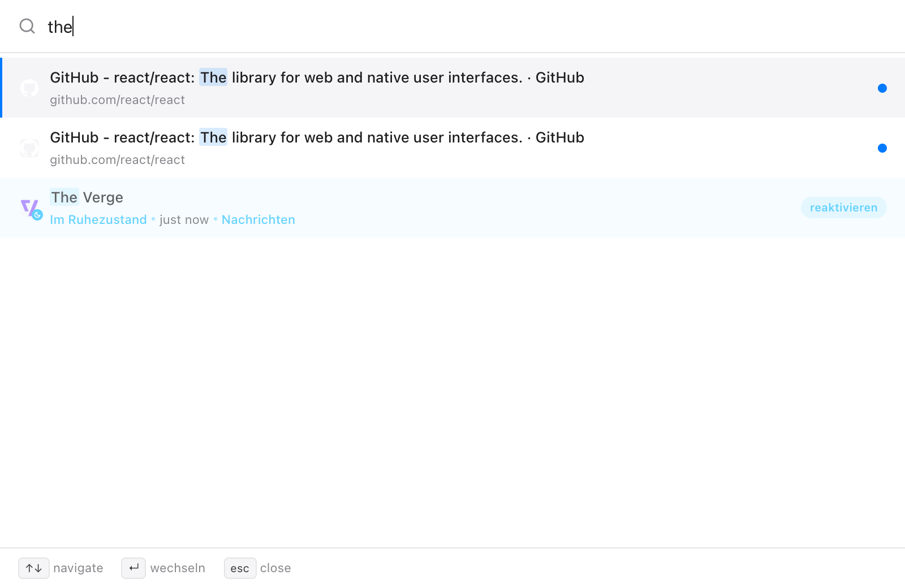Screen dimensions: 905x588
Task: Click GitHub favicon in the first result
Action: tap(29, 88)
